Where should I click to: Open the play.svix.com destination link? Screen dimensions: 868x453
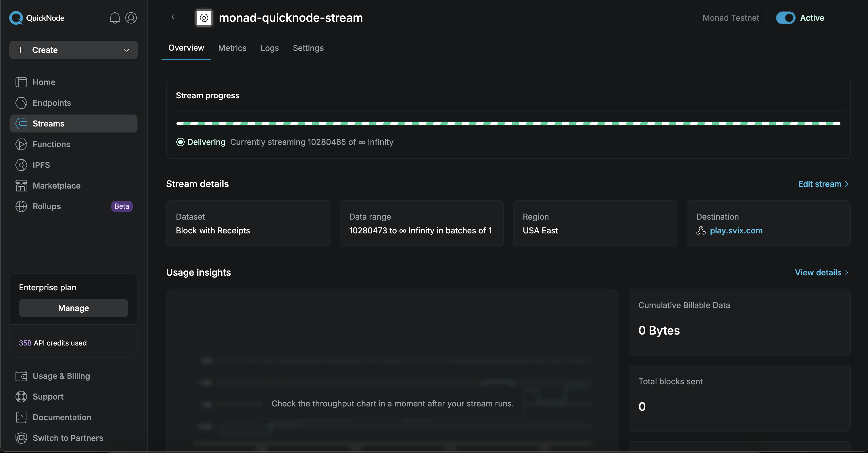pyautogui.click(x=736, y=231)
